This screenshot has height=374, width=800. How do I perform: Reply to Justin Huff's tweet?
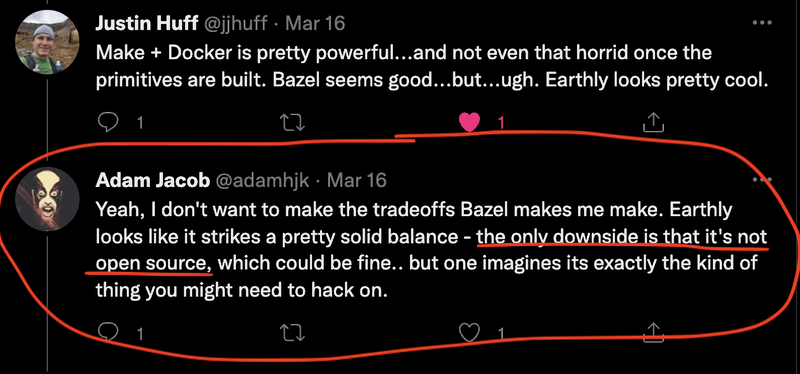point(108,122)
